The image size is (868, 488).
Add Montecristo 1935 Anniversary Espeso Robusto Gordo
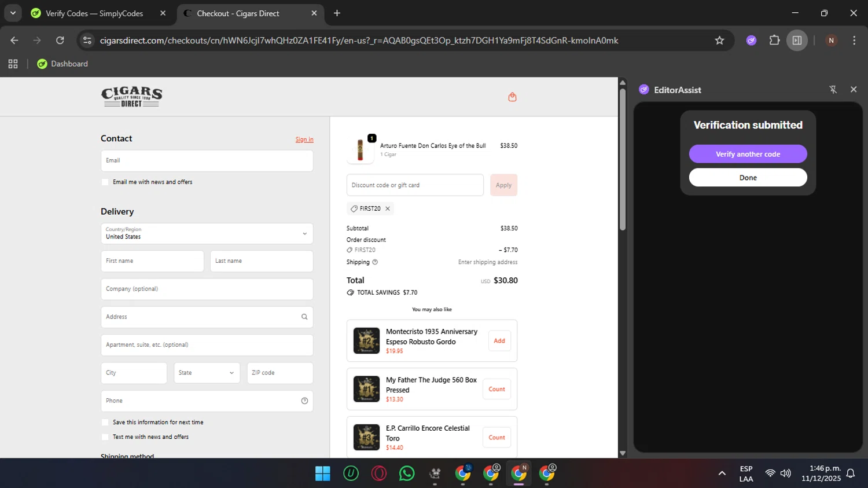pos(499,341)
